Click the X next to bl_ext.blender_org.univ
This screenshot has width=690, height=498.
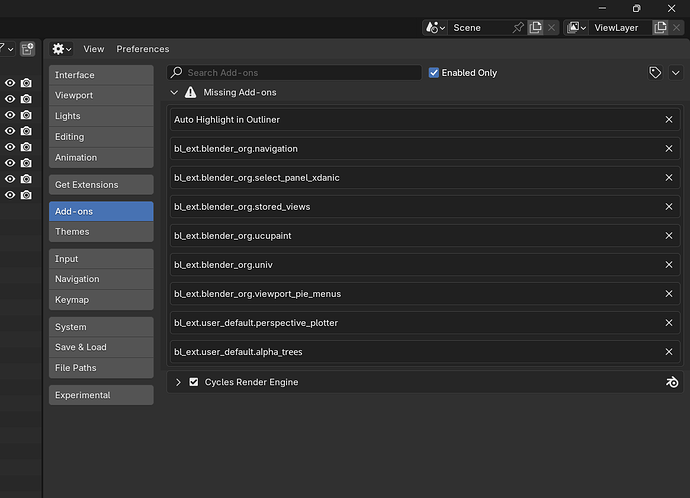669,265
